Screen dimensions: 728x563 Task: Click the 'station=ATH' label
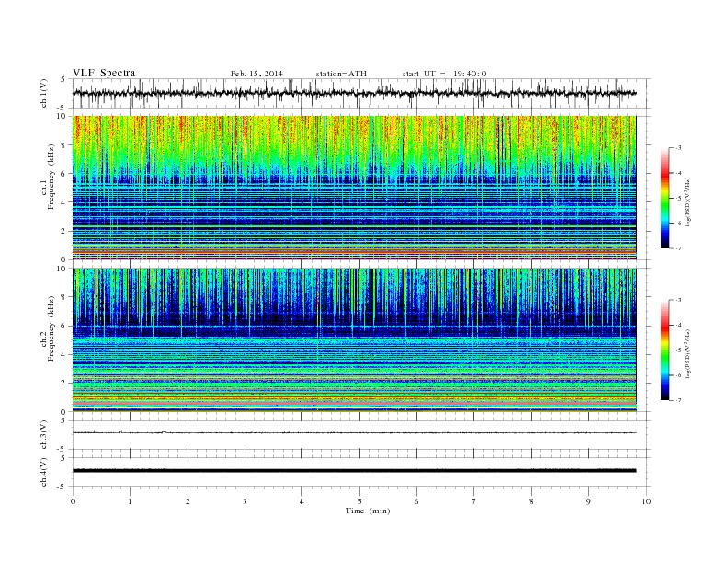coord(341,74)
